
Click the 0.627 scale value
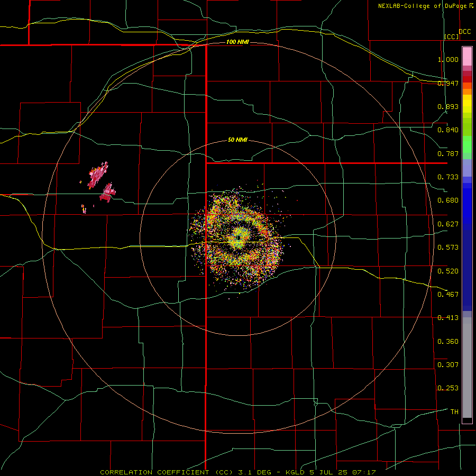[x=448, y=224]
